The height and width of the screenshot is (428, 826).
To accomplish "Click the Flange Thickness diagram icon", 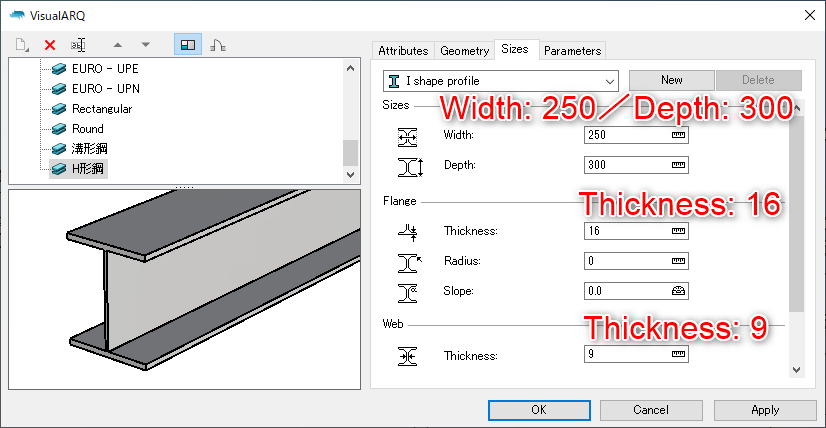I will tap(408, 232).
